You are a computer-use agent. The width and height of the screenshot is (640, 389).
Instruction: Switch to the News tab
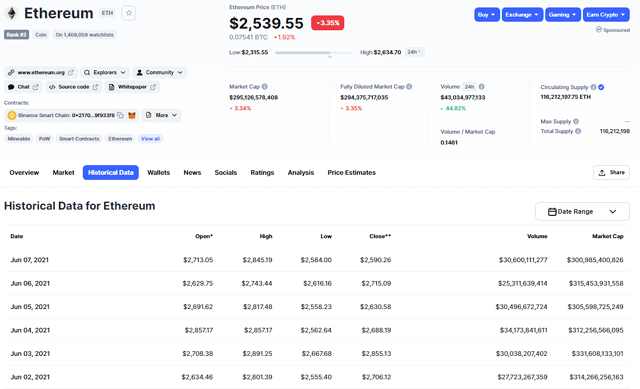point(192,173)
